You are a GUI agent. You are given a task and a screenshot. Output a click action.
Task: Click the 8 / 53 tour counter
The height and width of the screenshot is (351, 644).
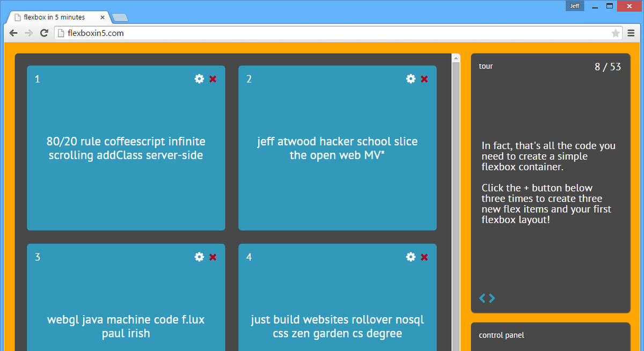tap(608, 67)
